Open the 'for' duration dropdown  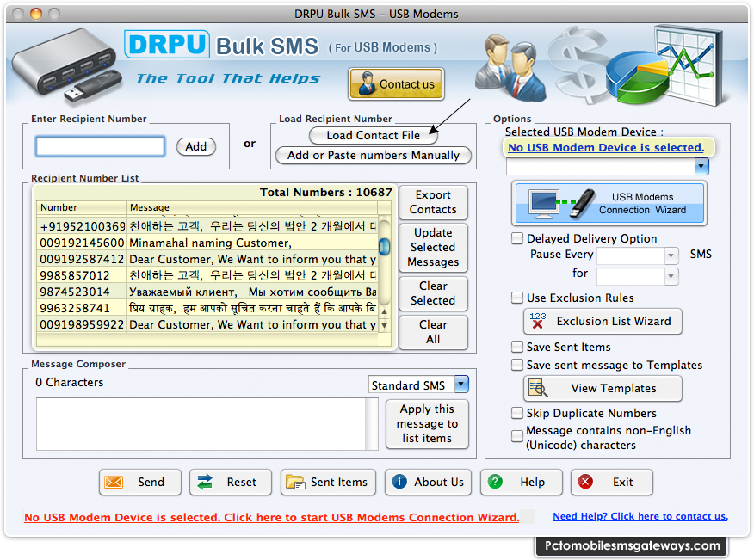(x=671, y=276)
